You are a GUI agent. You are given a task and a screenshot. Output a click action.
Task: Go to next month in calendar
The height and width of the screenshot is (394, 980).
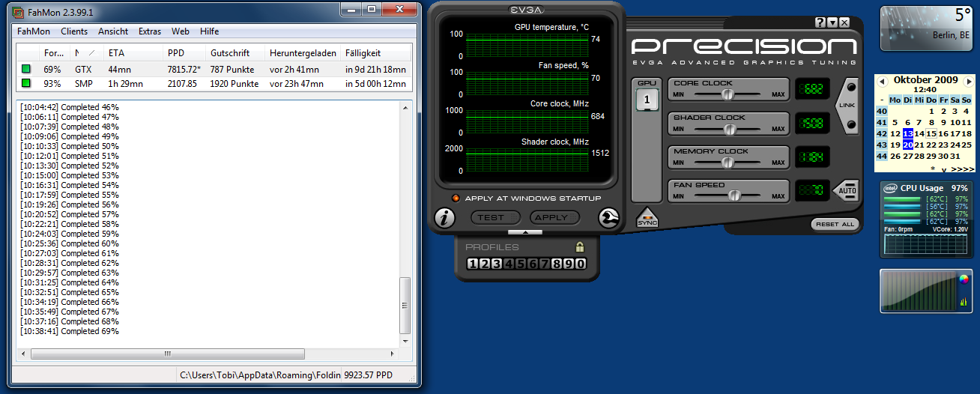pyautogui.click(x=969, y=80)
